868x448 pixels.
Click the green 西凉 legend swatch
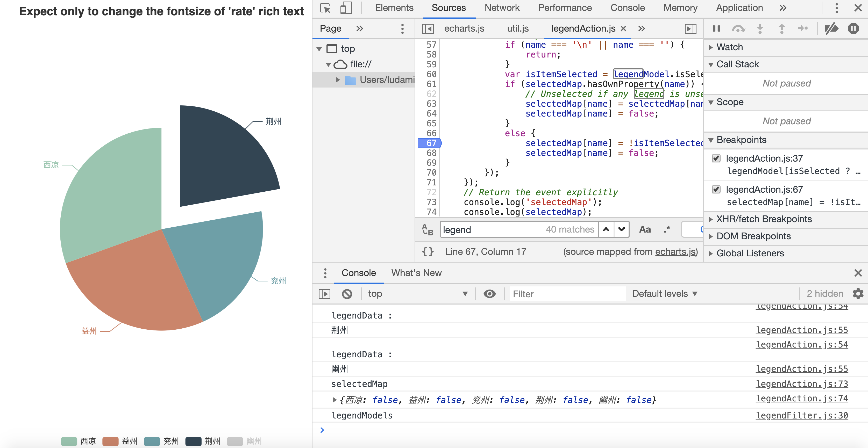click(69, 441)
